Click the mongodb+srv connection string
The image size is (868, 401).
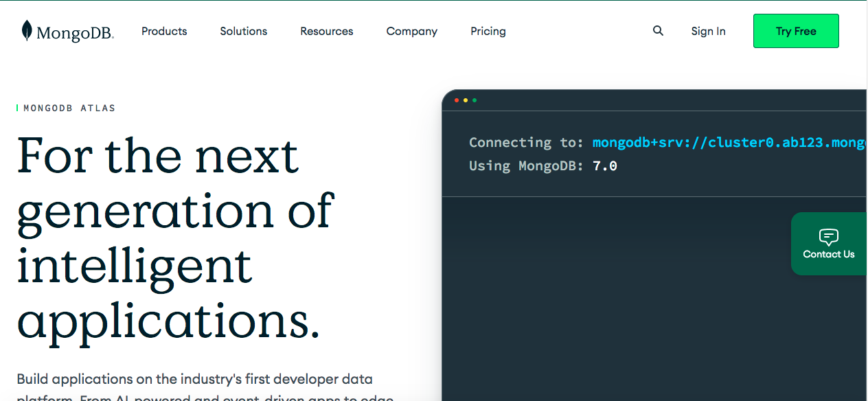click(x=728, y=142)
